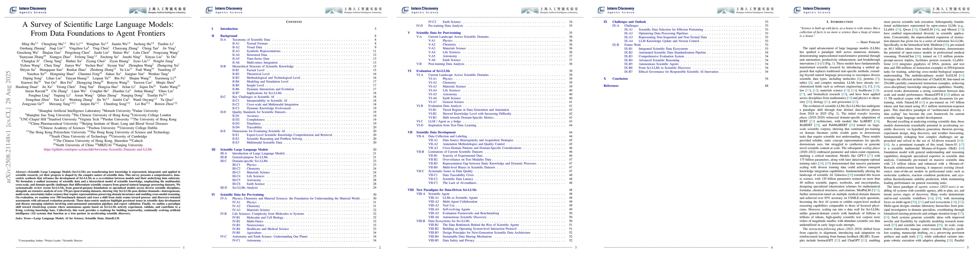Click the Sci logo icon on page 3

click(x=406, y=10)
